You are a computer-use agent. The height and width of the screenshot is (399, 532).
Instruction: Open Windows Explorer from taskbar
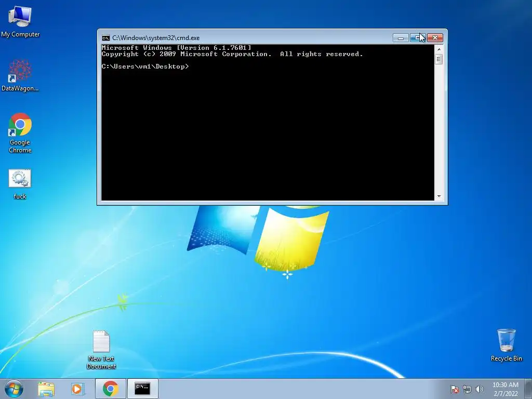point(46,389)
